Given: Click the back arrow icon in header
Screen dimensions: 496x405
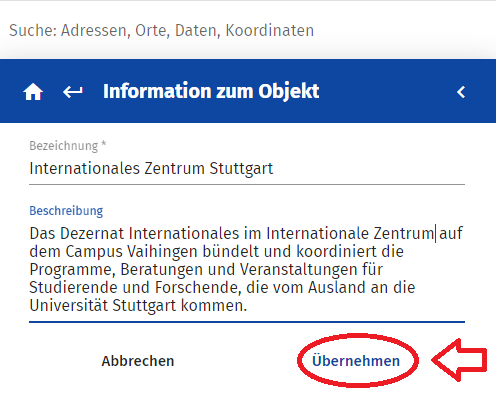Looking at the screenshot, I should (73, 92).
